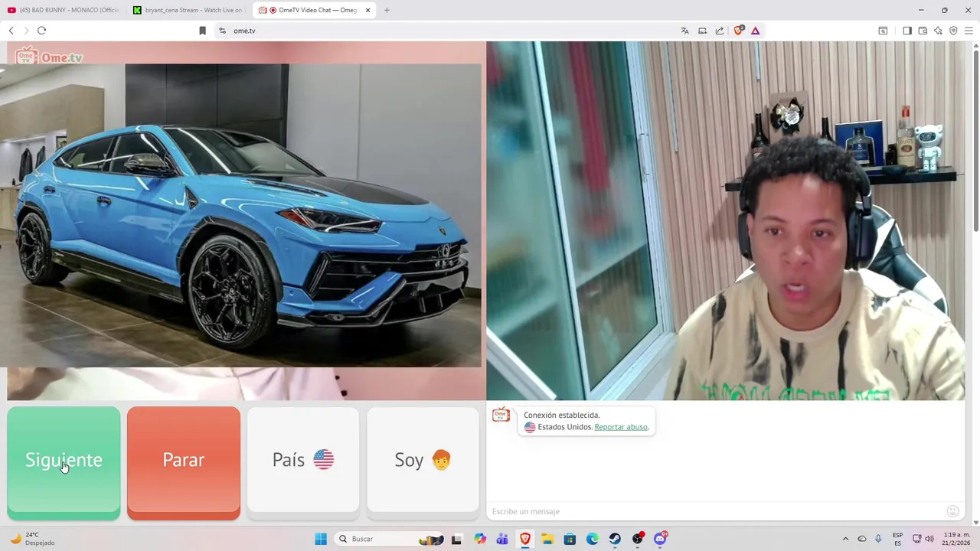Go back in browser history
The image size is (980, 551).
tap(11, 31)
